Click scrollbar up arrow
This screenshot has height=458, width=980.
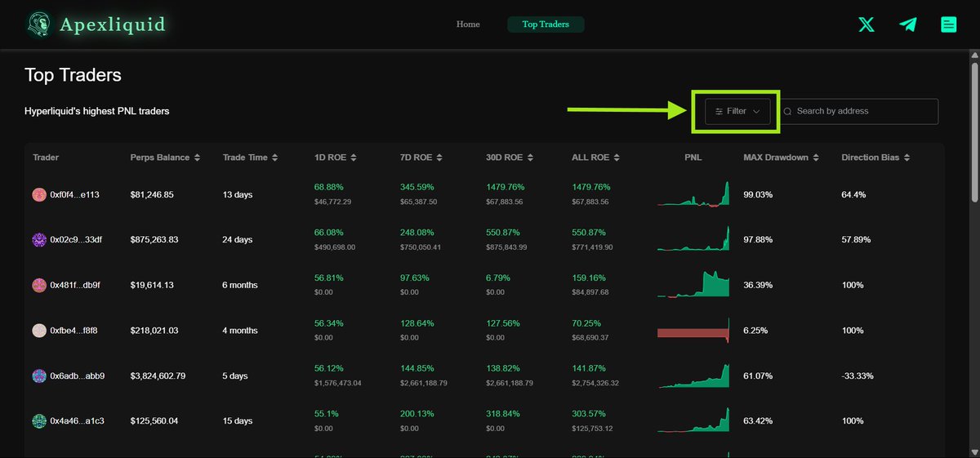coord(973,55)
